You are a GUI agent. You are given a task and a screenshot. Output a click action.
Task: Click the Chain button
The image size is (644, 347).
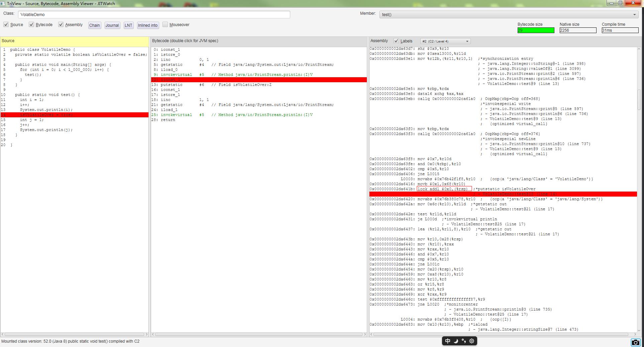(x=95, y=25)
